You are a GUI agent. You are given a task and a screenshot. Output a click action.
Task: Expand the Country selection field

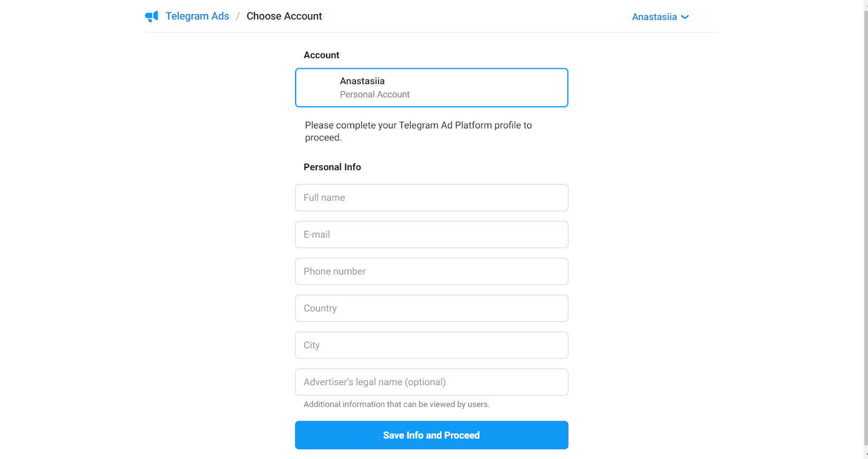(x=431, y=308)
